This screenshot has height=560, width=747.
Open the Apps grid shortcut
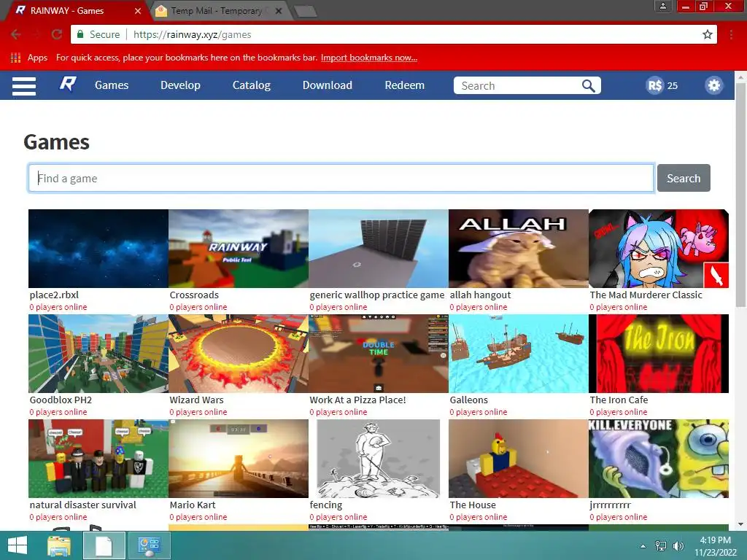coord(29,58)
